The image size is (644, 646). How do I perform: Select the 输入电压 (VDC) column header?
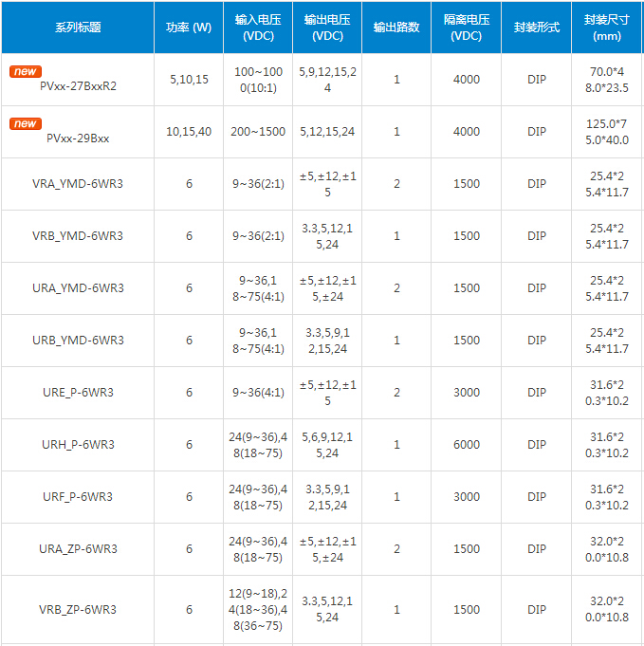click(x=258, y=28)
